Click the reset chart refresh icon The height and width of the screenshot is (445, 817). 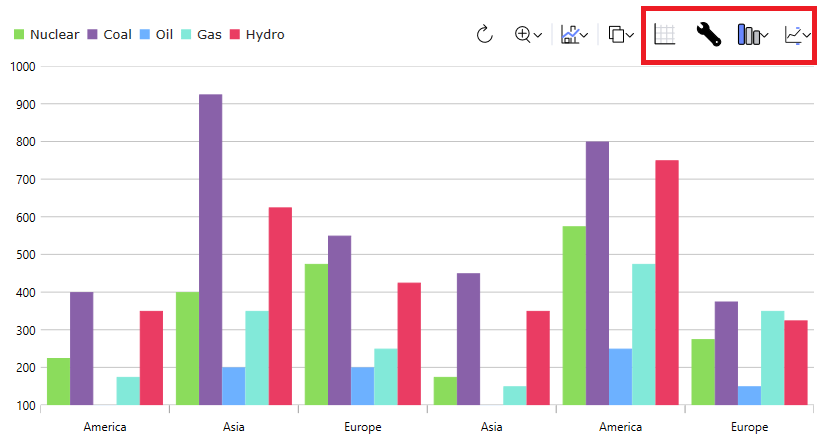(x=485, y=35)
